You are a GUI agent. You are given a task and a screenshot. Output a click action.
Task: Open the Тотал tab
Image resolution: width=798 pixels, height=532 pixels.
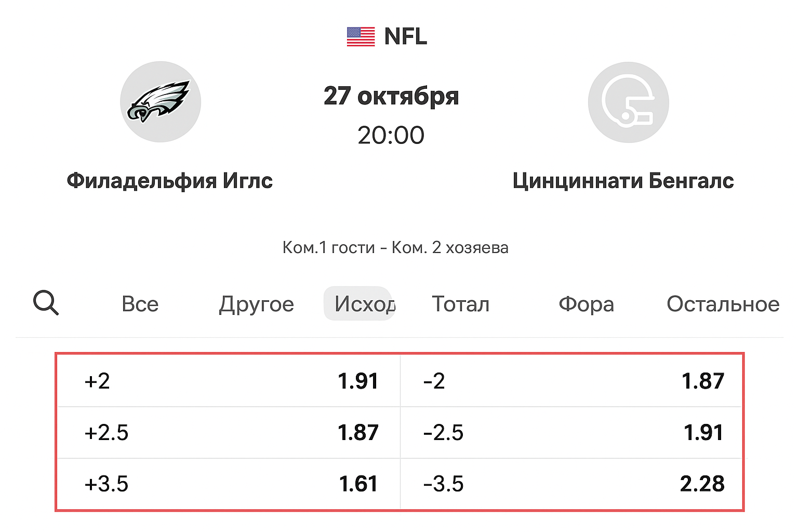coord(461,304)
